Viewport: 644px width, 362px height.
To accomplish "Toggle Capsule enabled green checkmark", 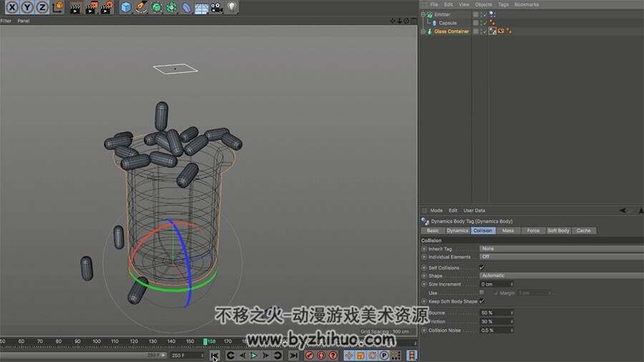I will point(484,24).
